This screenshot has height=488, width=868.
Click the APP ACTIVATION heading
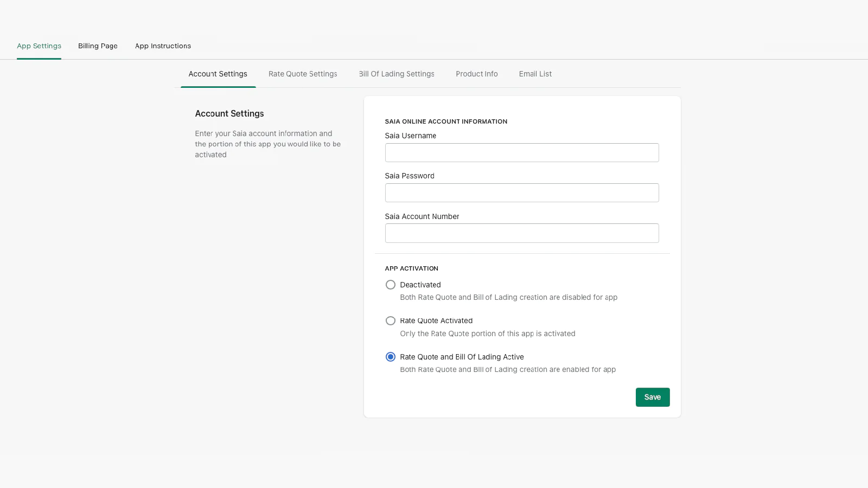point(412,268)
